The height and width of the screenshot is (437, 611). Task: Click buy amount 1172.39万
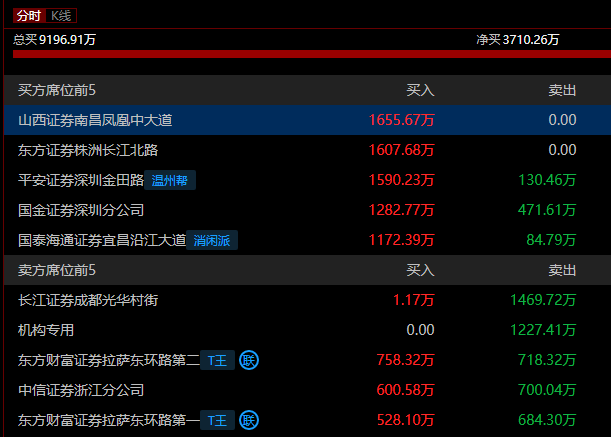point(401,240)
